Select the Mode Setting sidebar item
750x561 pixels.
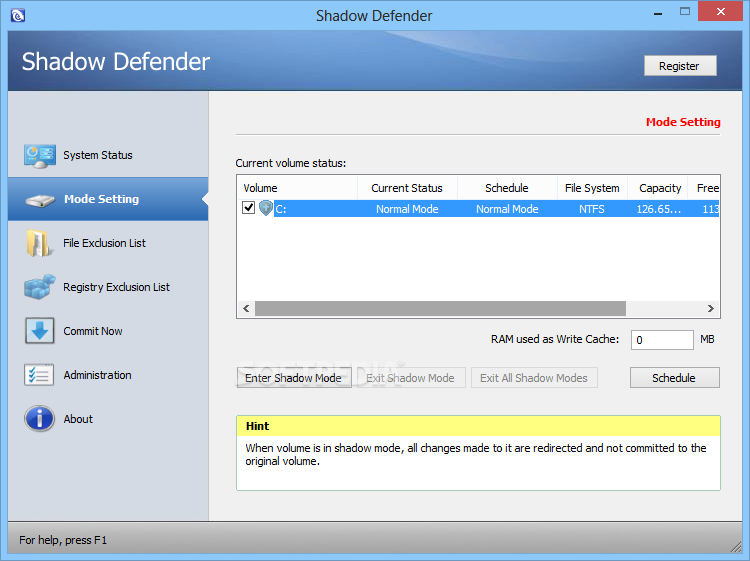(x=108, y=199)
